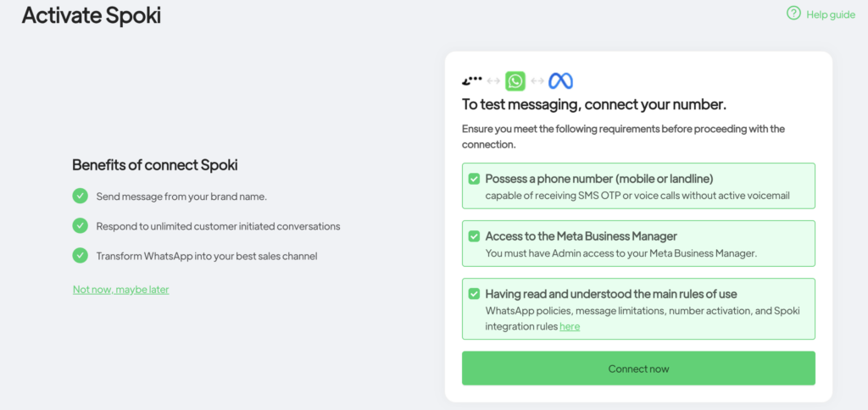
Task: Open the Help guide link text
Action: pos(831,14)
